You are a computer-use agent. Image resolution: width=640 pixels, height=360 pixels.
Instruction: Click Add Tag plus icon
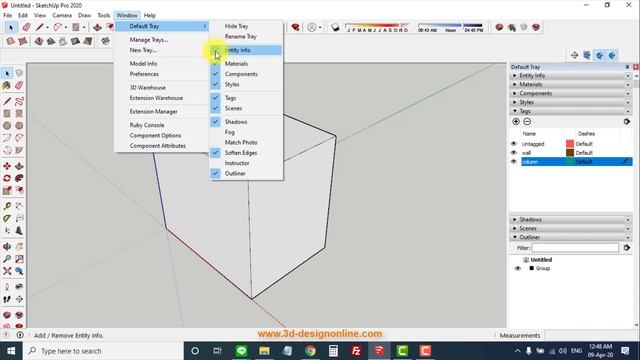[516, 122]
